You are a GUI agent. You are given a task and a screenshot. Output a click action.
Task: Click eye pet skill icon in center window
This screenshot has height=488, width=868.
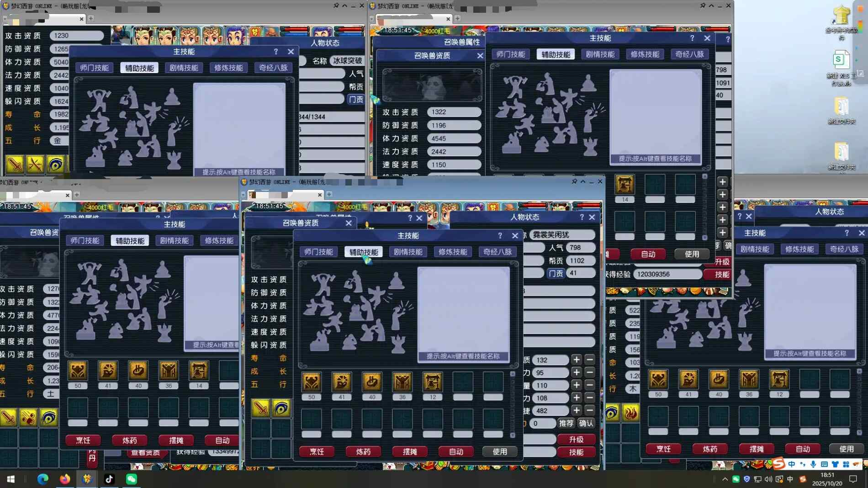pos(281,408)
